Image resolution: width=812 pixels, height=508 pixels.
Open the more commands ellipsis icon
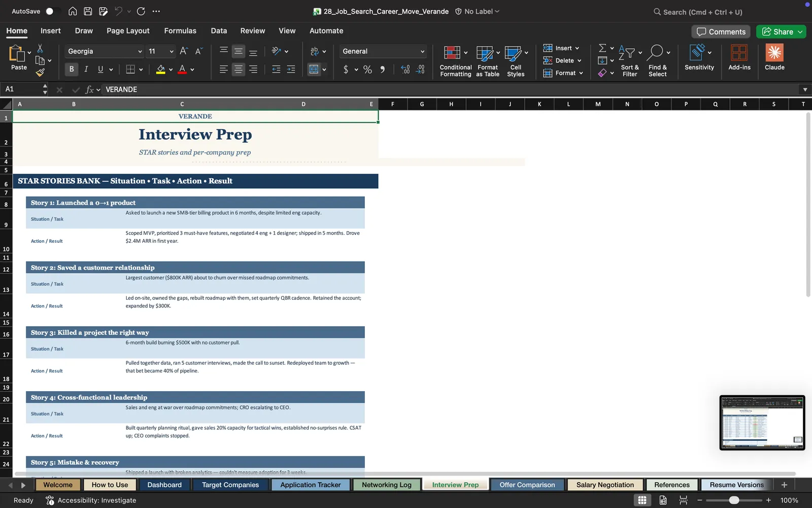[156, 11]
